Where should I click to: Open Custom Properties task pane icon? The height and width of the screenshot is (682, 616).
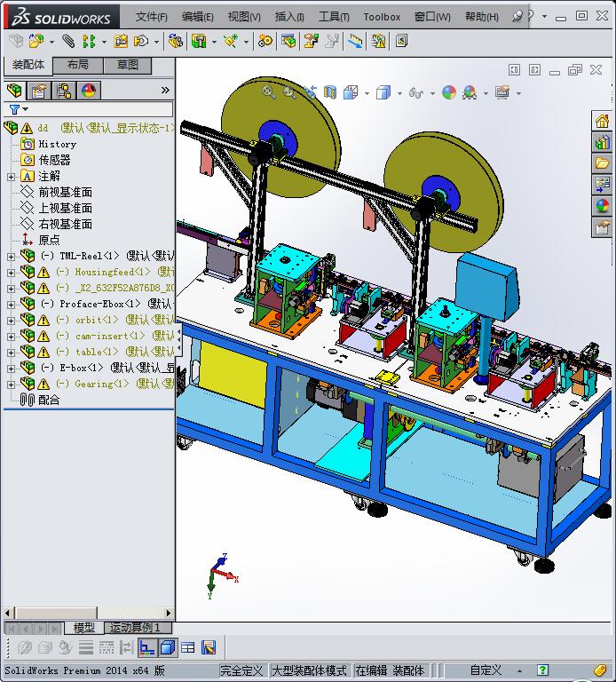[602, 227]
